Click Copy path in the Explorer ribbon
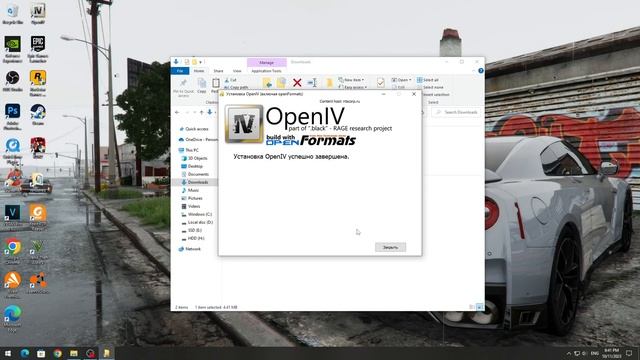 236,87
